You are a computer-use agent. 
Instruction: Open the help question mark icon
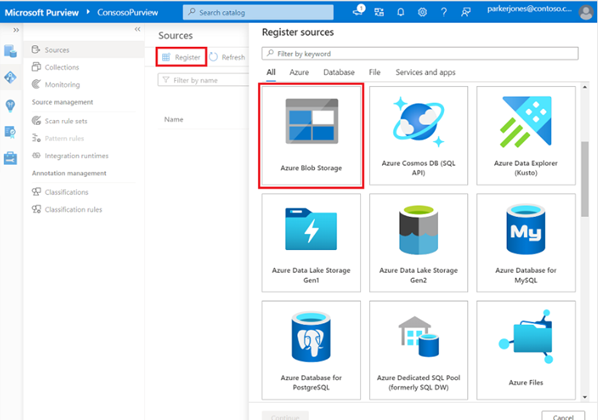tap(444, 12)
